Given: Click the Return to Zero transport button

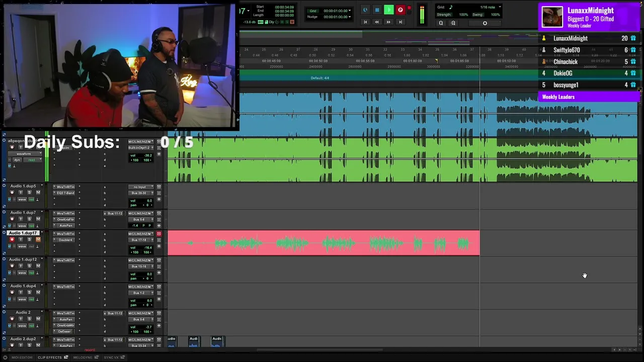Looking at the screenshot, I should 365,22.
